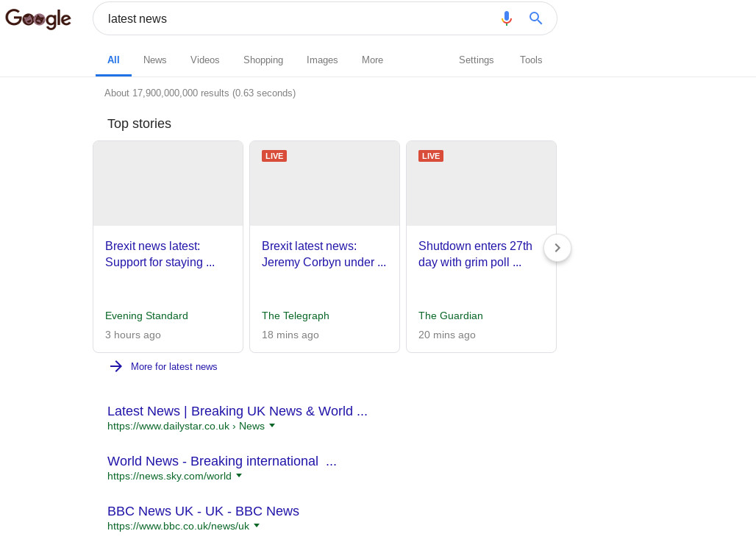Click the Google logo
The height and width of the screenshot is (542, 756).
pos(38,19)
